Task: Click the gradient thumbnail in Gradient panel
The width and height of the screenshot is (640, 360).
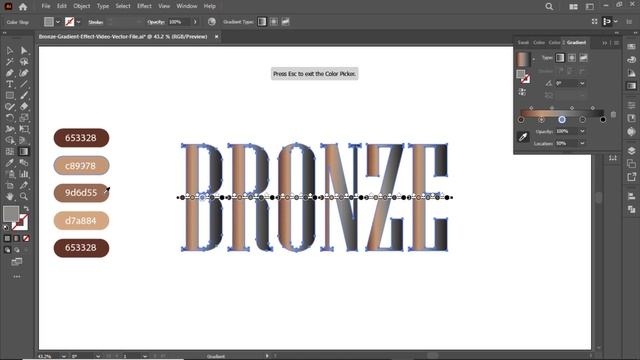Action: (523, 60)
